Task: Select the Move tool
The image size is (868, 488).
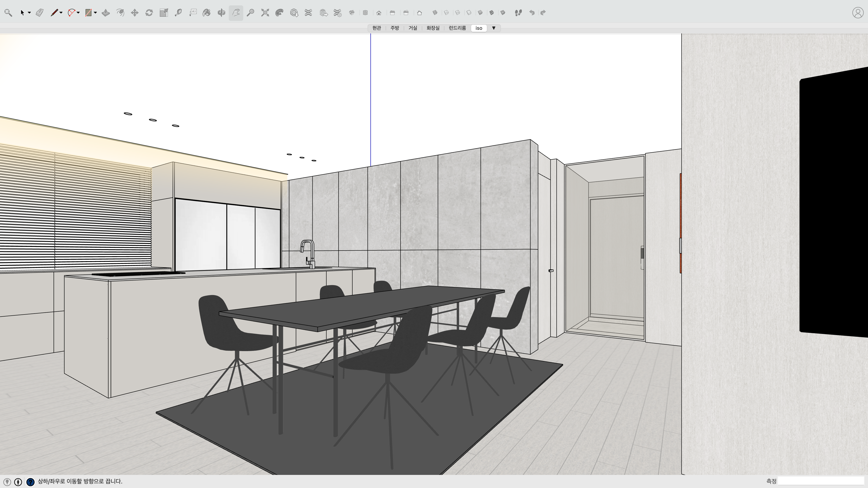Action: [x=134, y=13]
